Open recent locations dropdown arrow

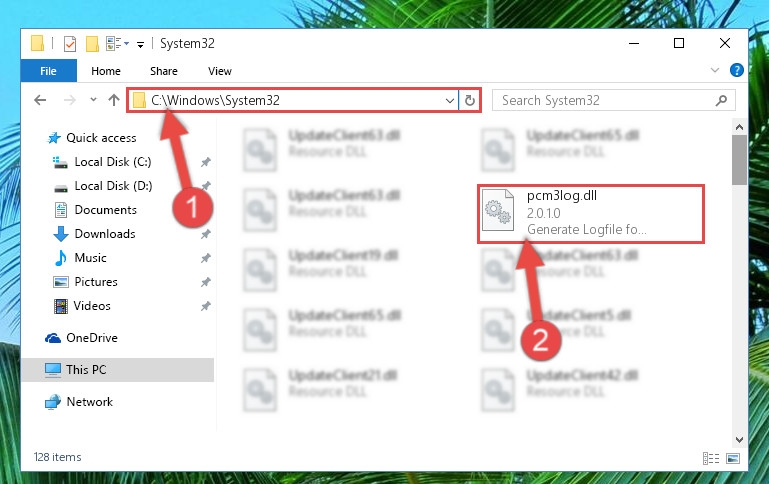[x=93, y=100]
